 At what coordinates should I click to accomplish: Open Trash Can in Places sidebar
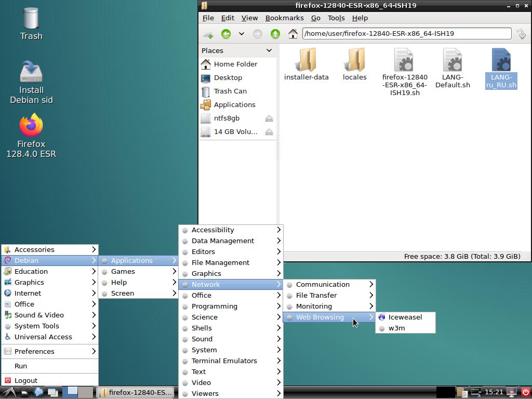coord(230,91)
